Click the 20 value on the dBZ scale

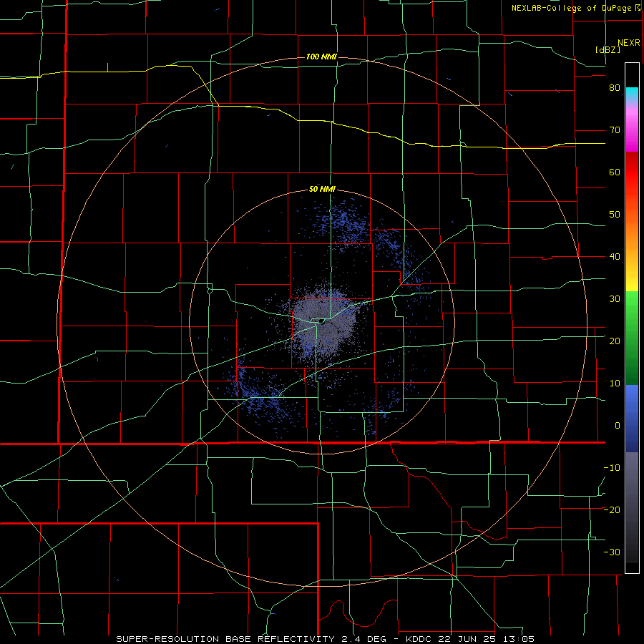point(615,341)
